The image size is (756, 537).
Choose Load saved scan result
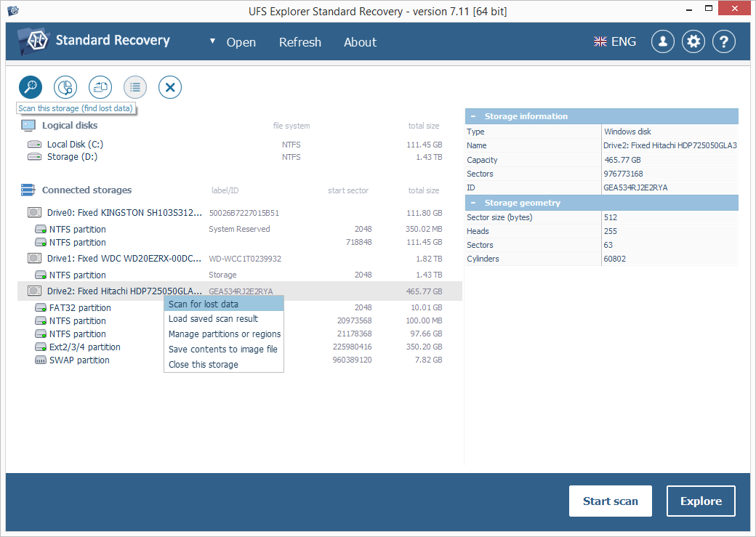(x=224, y=319)
